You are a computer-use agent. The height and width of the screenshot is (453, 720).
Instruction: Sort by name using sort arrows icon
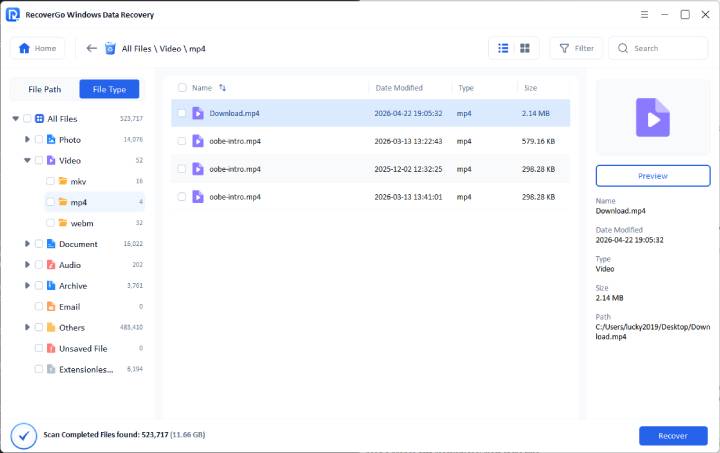pos(222,88)
